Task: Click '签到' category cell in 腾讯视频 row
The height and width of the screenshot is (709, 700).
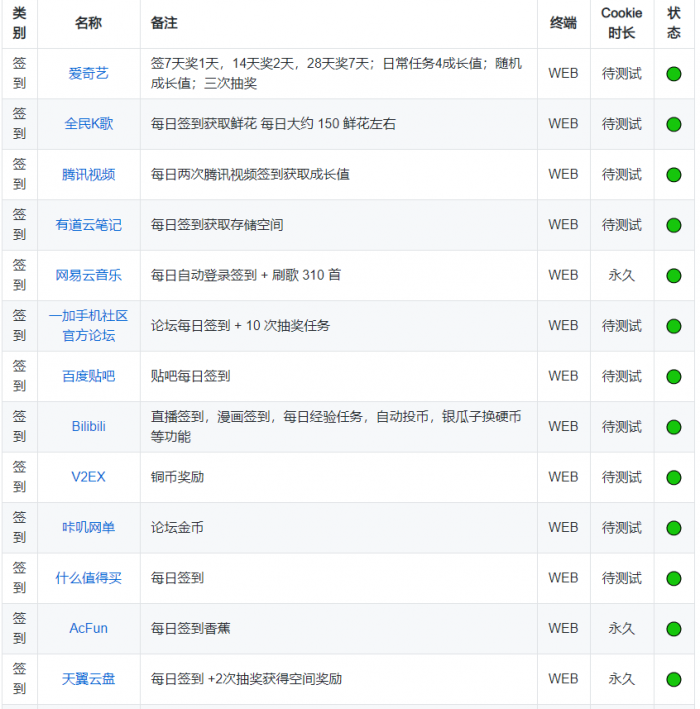Action: click(19, 174)
